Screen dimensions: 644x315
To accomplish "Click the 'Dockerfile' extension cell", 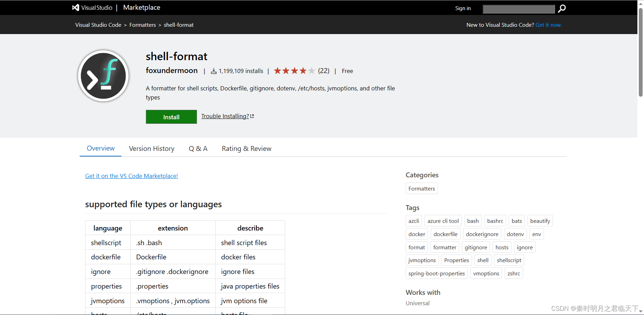I will click(173, 257).
